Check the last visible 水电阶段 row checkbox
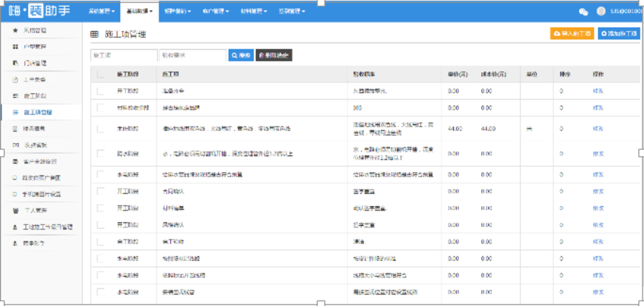Viewport: 644px width, 306px height. point(101,292)
